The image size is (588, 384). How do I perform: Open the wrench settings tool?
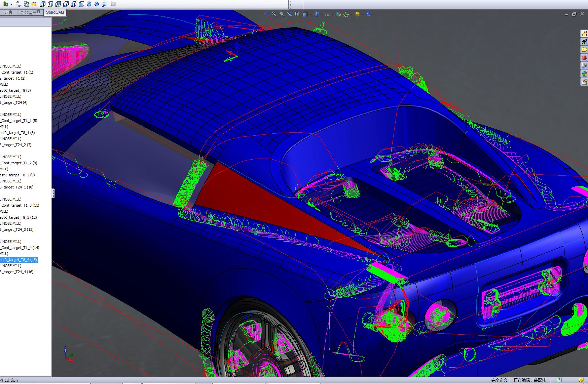coord(19,4)
